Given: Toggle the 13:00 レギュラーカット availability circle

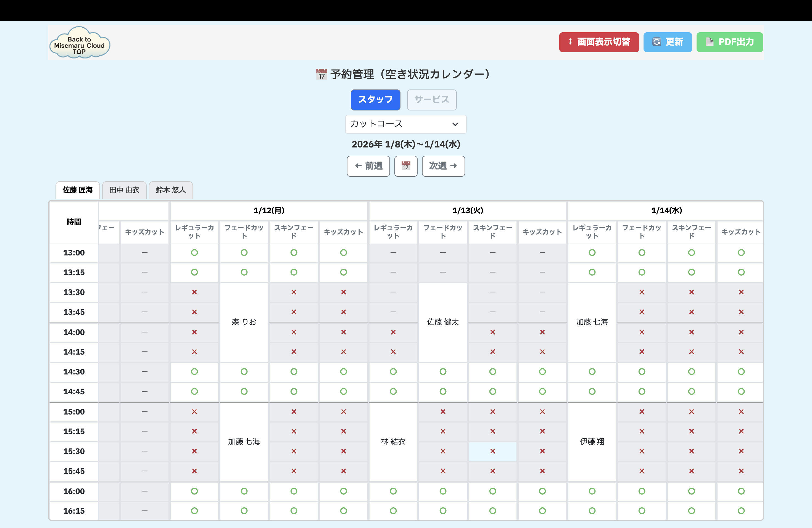Looking at the screenshot, I should [x=194, y=253].
